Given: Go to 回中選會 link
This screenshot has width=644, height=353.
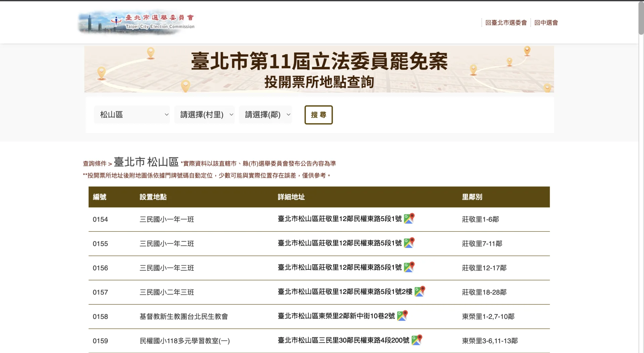Looking at the screenshot, I should (x=546, y=23).
